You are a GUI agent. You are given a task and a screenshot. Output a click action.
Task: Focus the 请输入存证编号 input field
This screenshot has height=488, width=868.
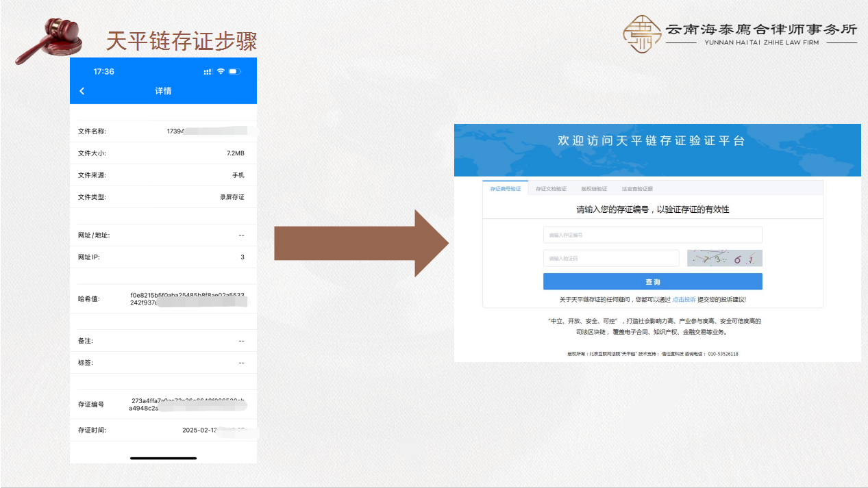point(652,235)
